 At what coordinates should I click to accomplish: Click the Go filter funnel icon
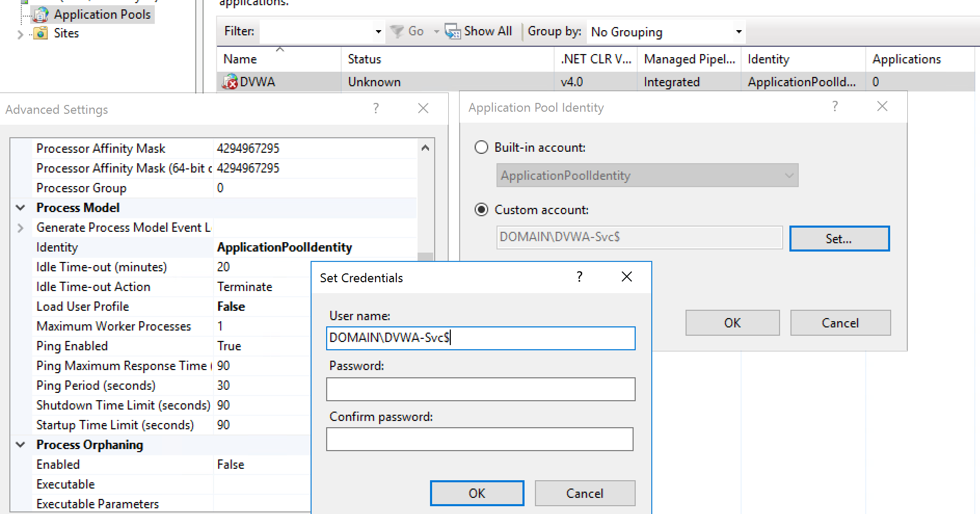pyautogui.click(x=397, y=32)
